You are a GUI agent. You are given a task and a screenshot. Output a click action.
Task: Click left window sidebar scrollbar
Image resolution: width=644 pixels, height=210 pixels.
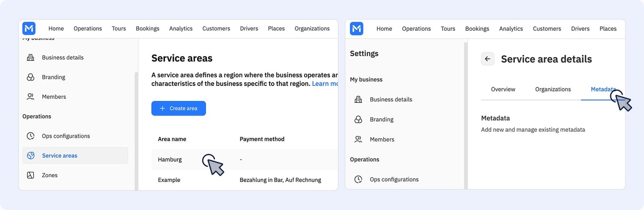click(136, 131)
